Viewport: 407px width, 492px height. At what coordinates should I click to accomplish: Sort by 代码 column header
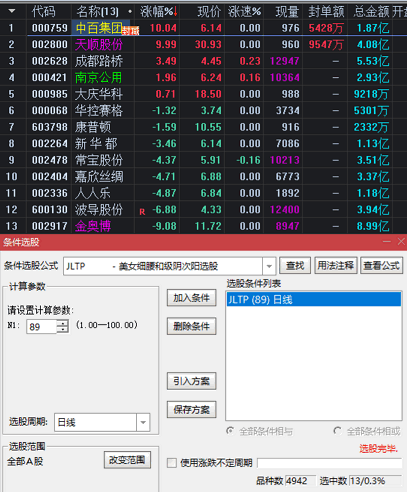(44, 12)
